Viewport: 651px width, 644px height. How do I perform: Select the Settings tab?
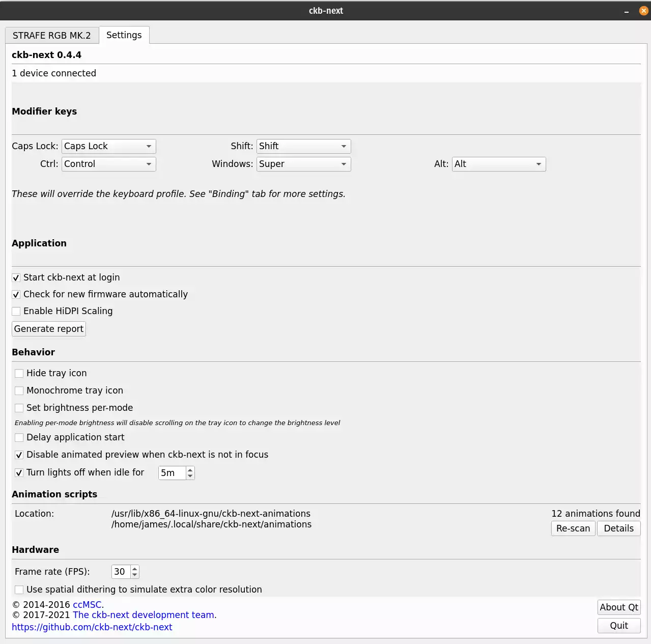click(124, 35)
